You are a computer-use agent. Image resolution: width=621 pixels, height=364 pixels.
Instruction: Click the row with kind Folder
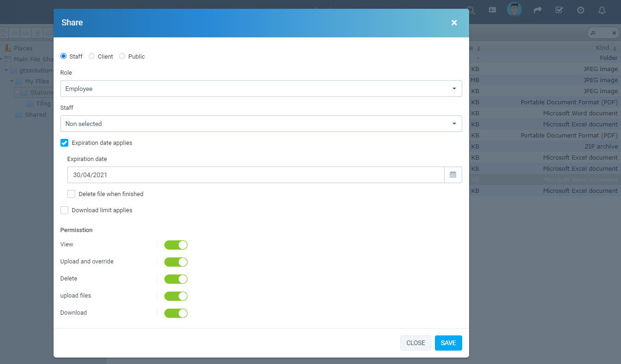(545, 58)
